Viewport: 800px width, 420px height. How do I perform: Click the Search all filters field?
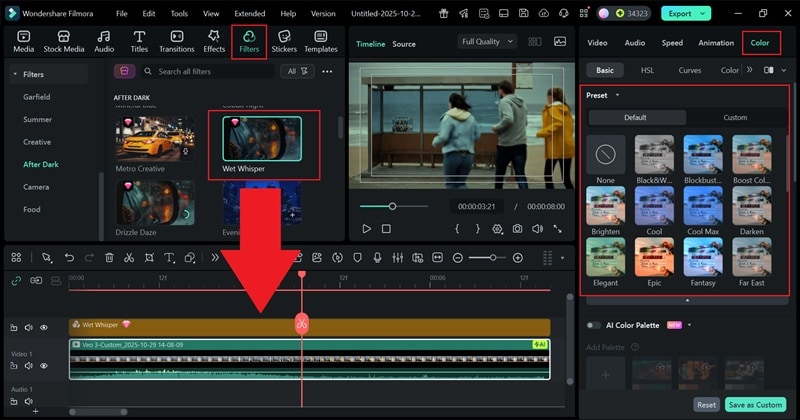208,71
